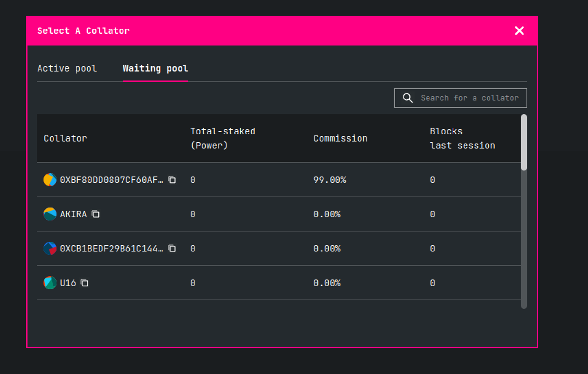Pick the 0XBF80DD0807CF60AF collator name
This screenshot has width=588, height=374.
(x=111, y=180)
